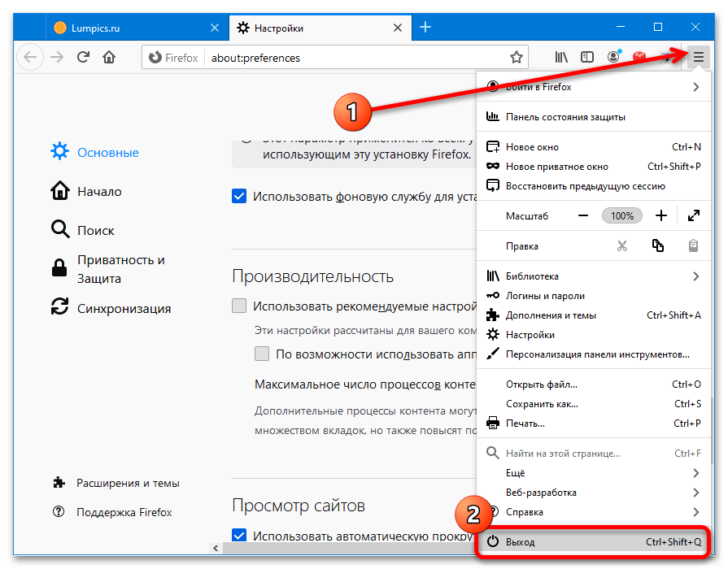Go back with the back arrow
This screenshot has height=569, width=728.
[x=30, y=57]
